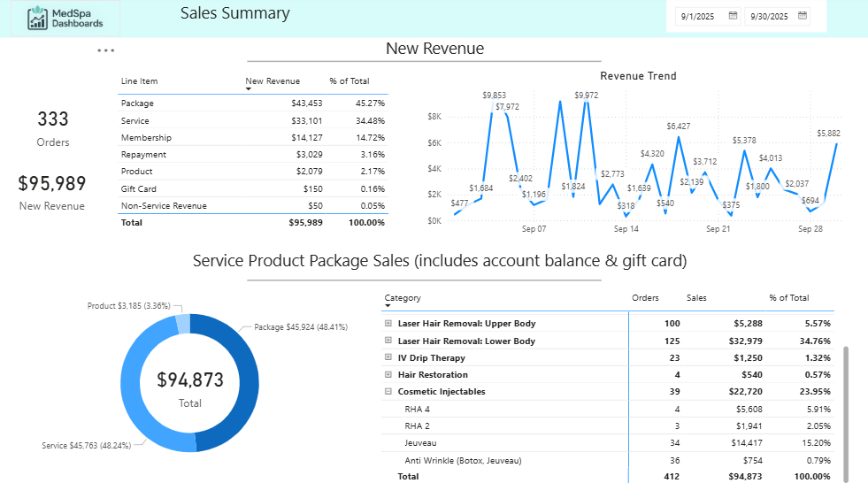Open the More options ellipsis menu
The width and height of the screenshot is (868, 483).
point(106,50)
